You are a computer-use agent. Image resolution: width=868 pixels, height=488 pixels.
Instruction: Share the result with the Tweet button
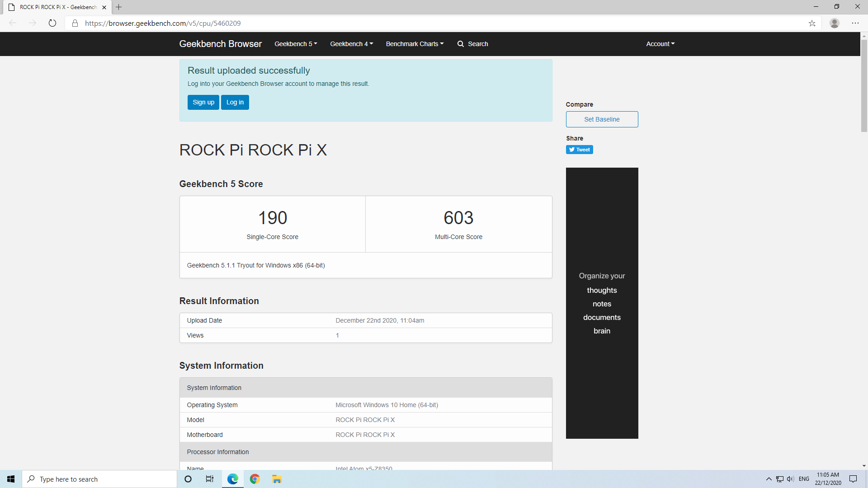coord(579,150)
